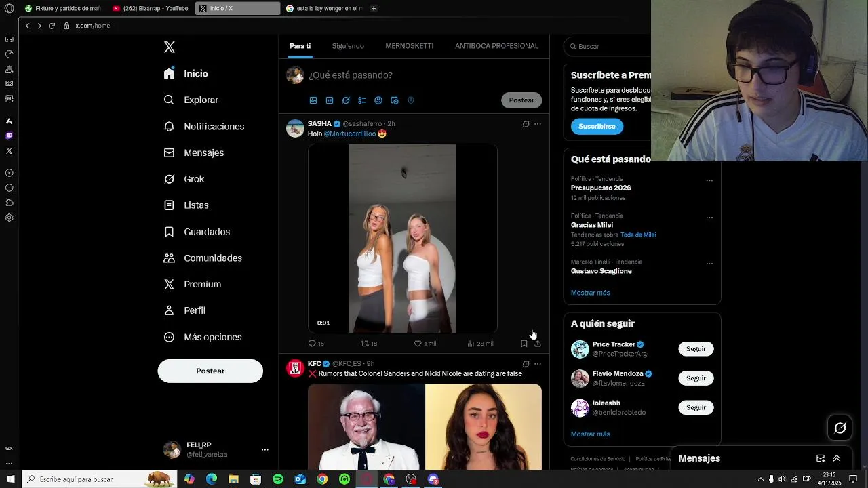Open more options on KFC post
The image size is (868, 488).
538,364
